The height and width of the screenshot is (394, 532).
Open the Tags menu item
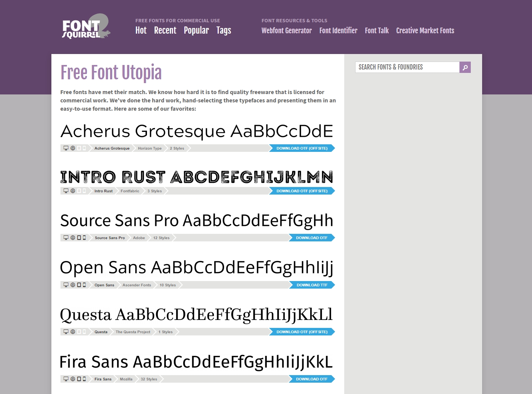224,31
